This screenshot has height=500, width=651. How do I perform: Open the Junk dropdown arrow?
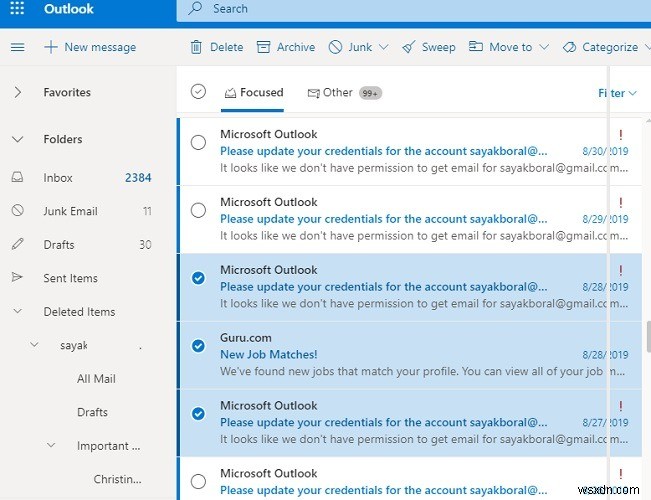(x=384, y=47)
